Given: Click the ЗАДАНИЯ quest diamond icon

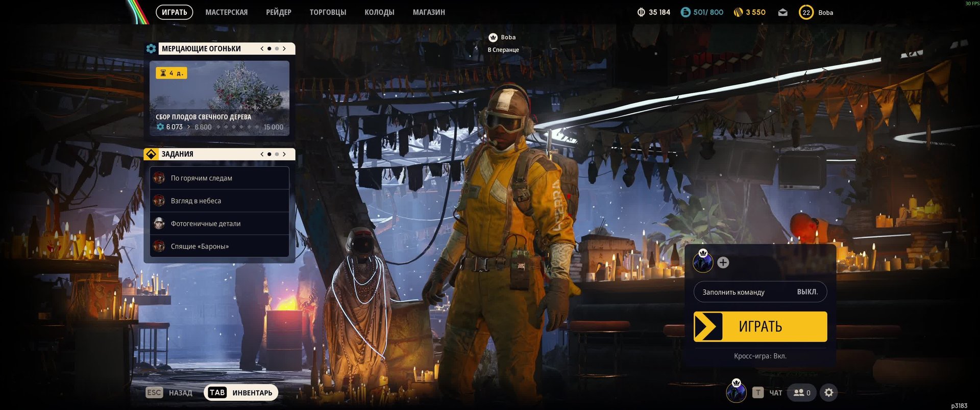Looking at the screenshot, I should pos(151,154).
